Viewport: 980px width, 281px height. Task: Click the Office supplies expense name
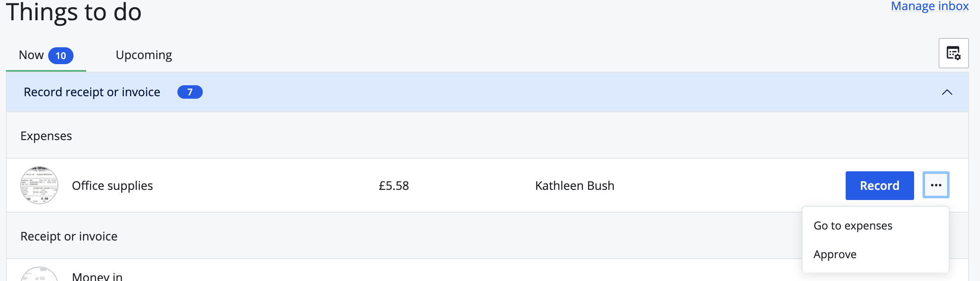(112, 186)
